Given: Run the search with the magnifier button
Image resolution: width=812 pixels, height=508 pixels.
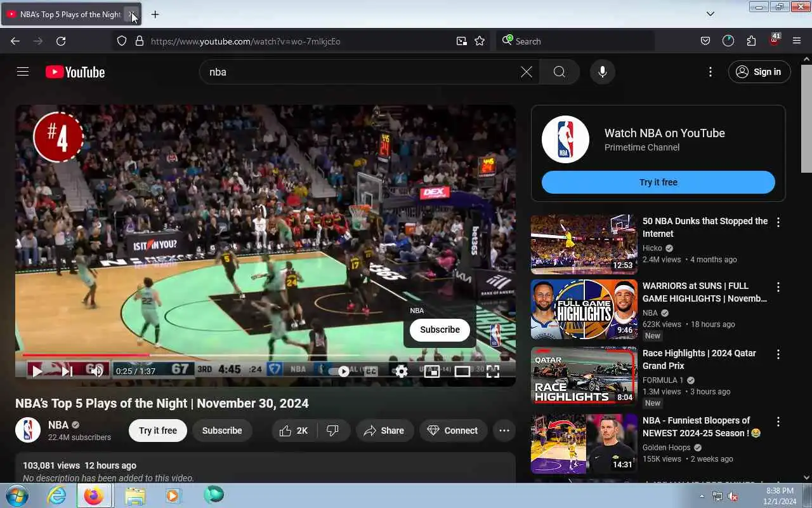Looking at the screenshot, I should click(559, 72).
